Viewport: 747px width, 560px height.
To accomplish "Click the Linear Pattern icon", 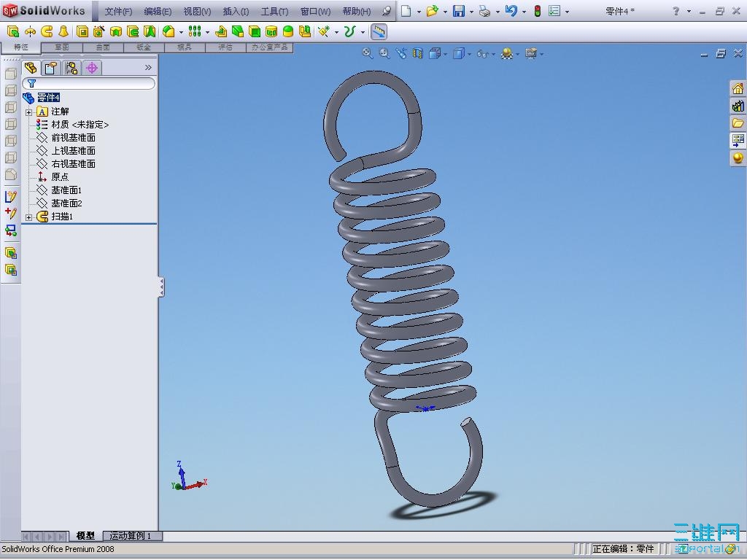I will 195,32.
